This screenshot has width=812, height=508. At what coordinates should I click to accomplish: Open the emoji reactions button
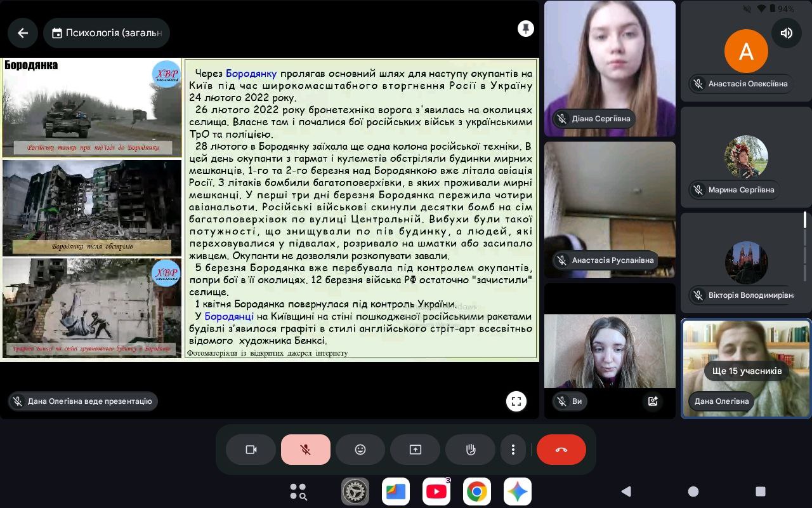point(360,450)
